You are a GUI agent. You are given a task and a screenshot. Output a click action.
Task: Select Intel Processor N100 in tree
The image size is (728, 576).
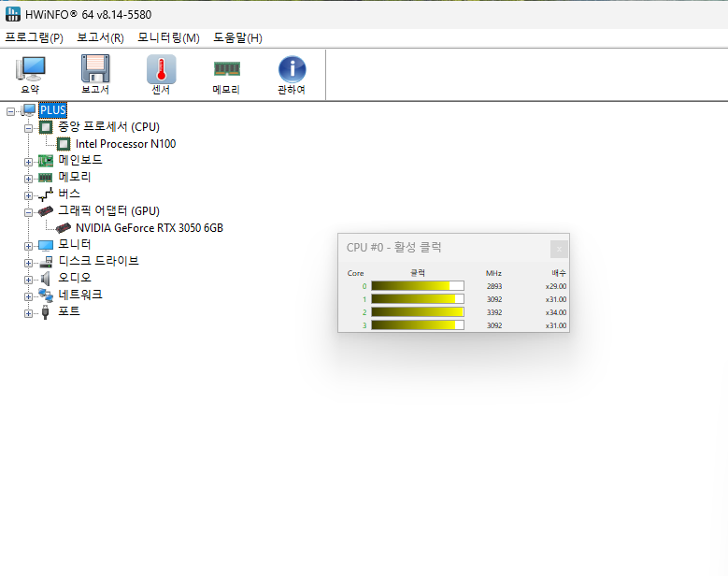[126, 144]
